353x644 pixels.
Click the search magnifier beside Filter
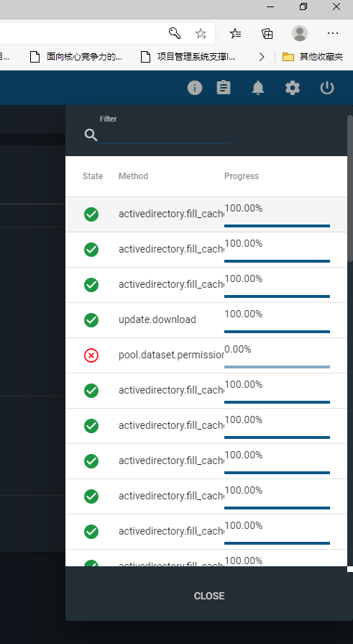point(91,135)
